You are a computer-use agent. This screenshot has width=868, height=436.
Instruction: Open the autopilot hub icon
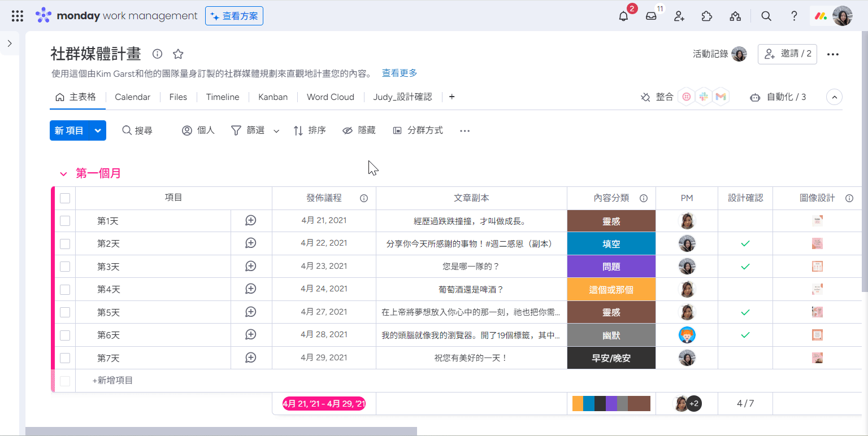click(x=735, y=16)
